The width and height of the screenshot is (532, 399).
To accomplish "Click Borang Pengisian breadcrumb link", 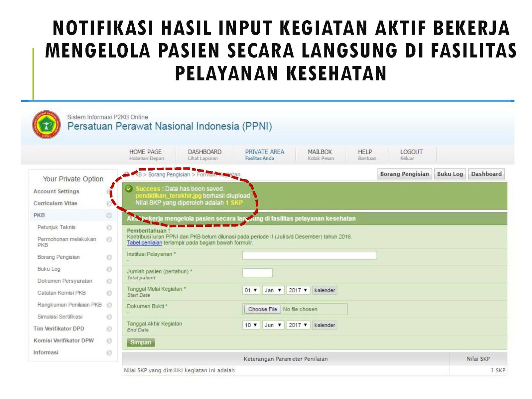I will (169, 175).
